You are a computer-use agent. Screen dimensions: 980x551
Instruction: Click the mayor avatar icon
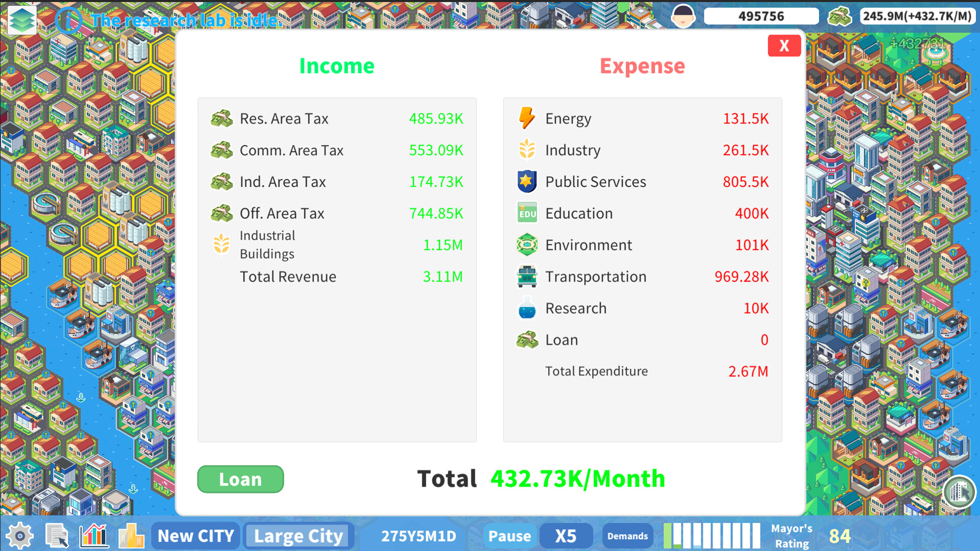[x=683, y=16]
